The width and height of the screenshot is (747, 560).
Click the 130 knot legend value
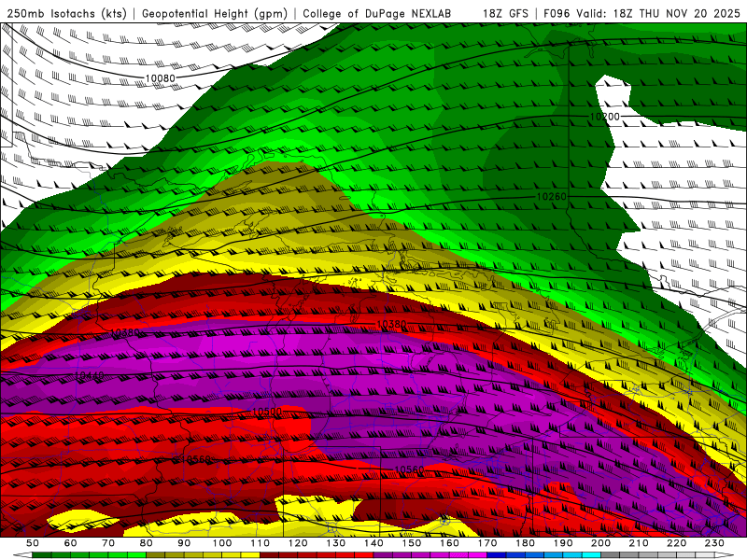(x=335, y=543)
